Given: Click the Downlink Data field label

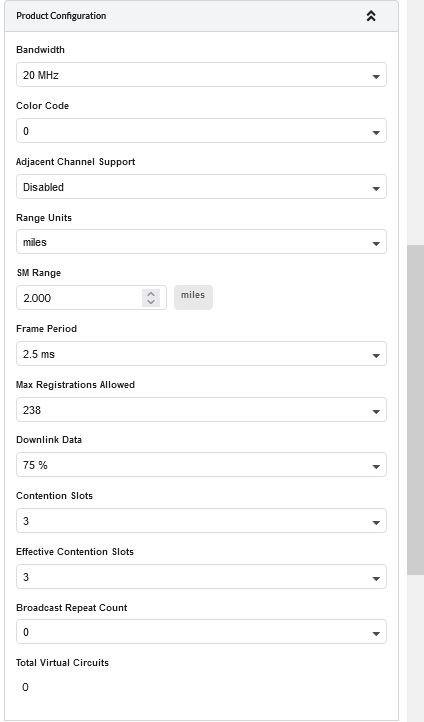Looking at the screenshot, I should (49, 440).
